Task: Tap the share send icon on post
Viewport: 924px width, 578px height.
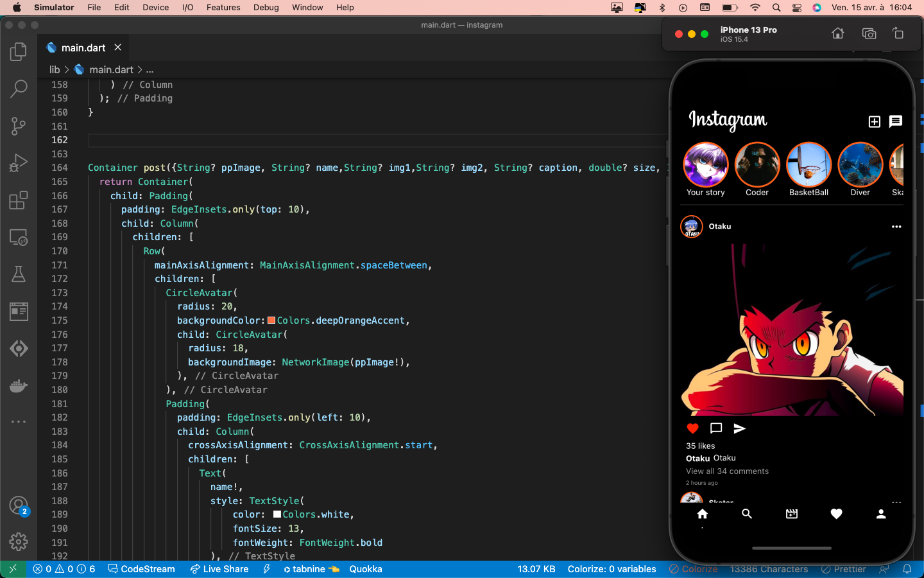Action: click(739, 428)
